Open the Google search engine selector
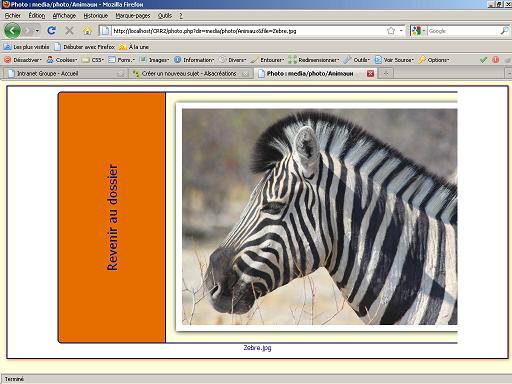This screenshot has height=384, width=512. point(418,31)
